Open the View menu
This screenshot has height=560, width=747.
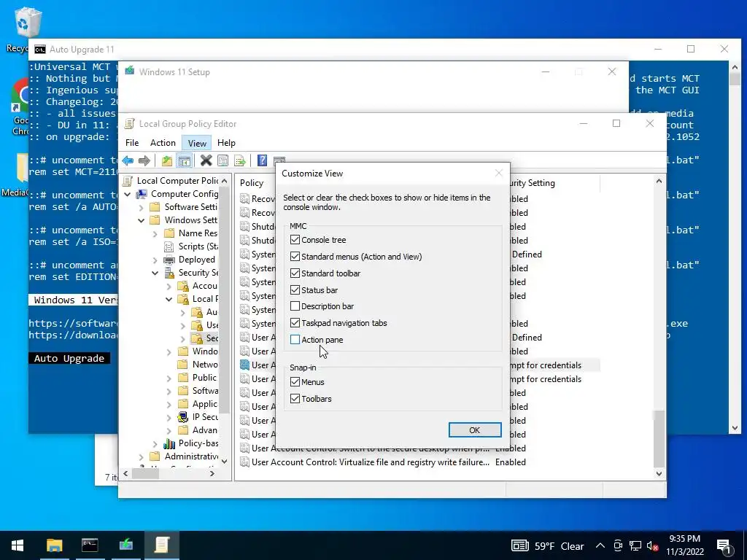coord(197,143)
